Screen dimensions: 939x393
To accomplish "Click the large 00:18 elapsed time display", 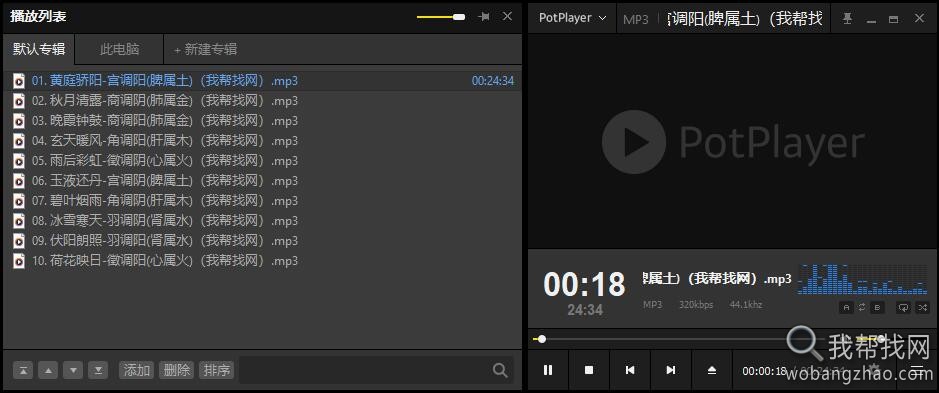I will click(x=584, y=285).
